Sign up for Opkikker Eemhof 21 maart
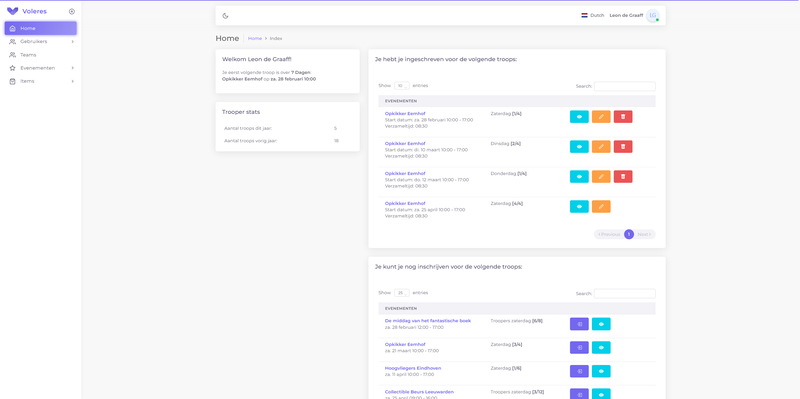The image size is (800, 399). pyautogui.click(x=579, y=347)
